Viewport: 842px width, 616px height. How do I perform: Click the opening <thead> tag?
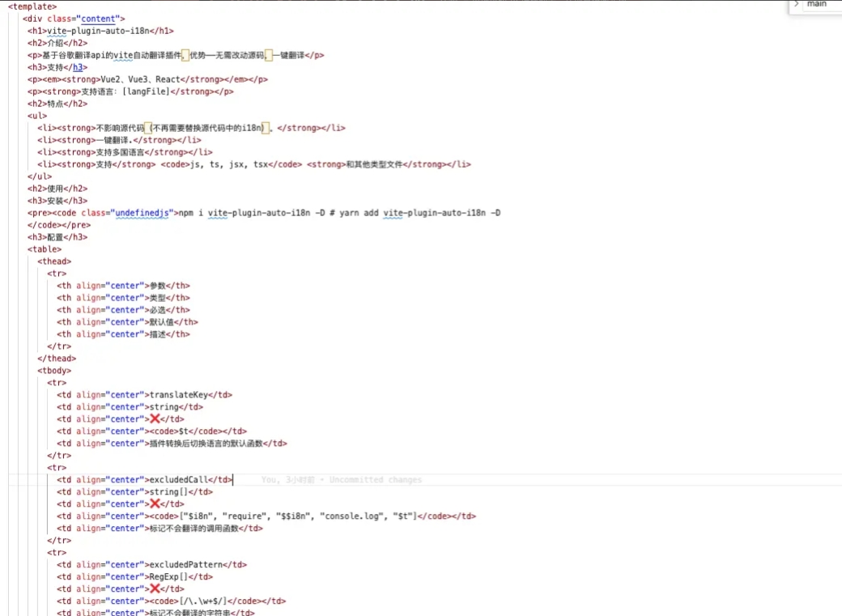tap(54, 261)
